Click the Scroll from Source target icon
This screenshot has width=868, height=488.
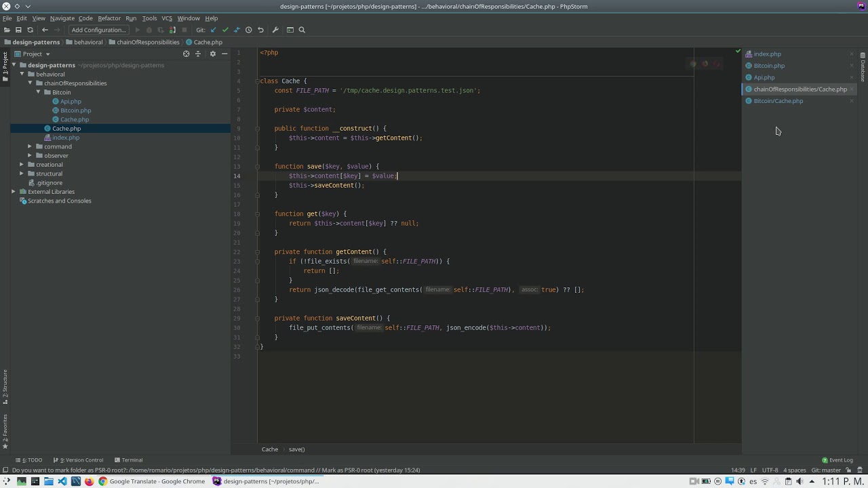pos(186,54)
